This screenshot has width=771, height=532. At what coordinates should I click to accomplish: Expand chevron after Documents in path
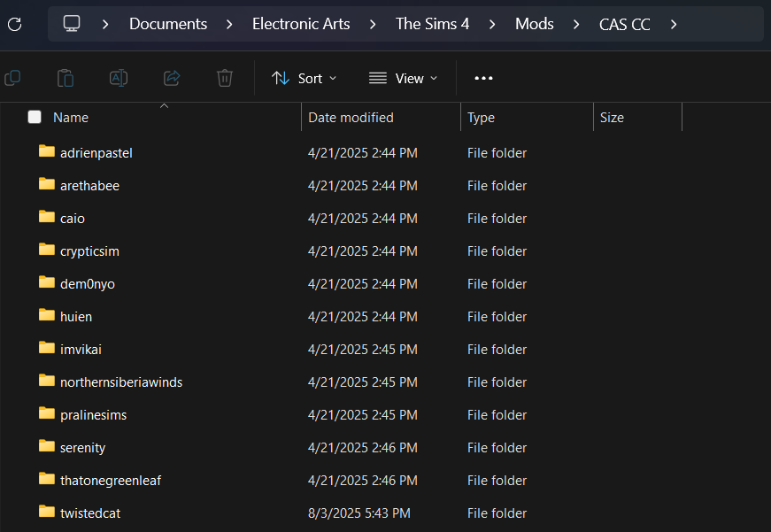229,24
